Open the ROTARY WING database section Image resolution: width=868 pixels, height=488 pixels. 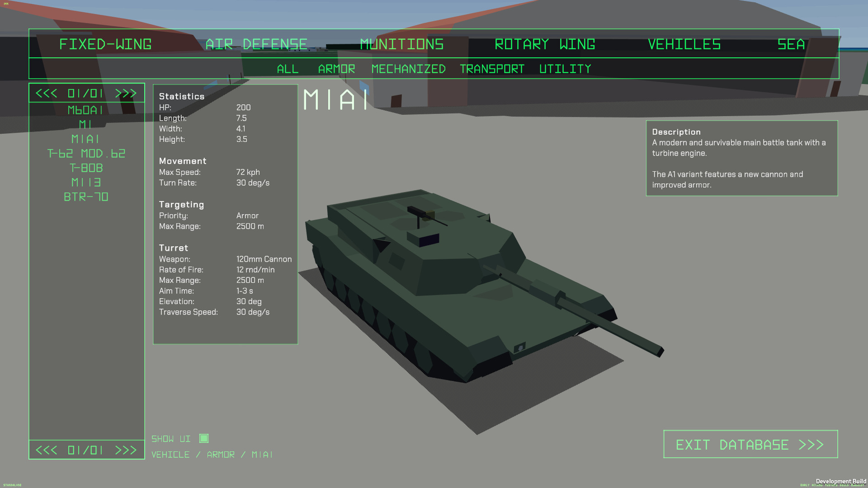[x=545, y=44]
